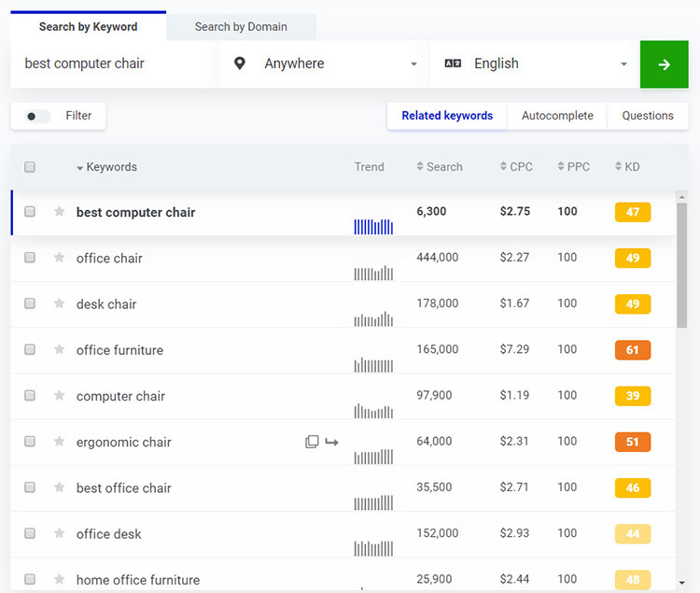Switch to Search by Domain tab
This screenshot has width=700, height=593.
pos(241,27)
